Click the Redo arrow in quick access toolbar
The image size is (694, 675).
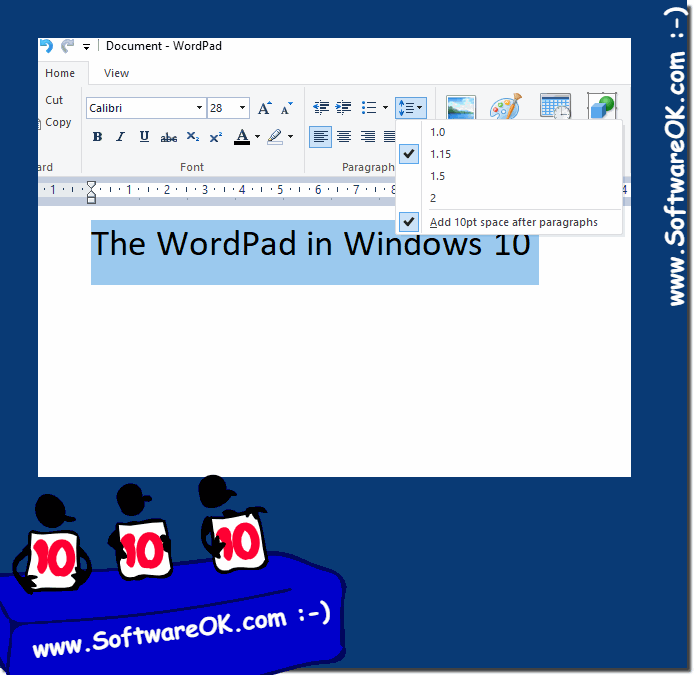[67, 46]
